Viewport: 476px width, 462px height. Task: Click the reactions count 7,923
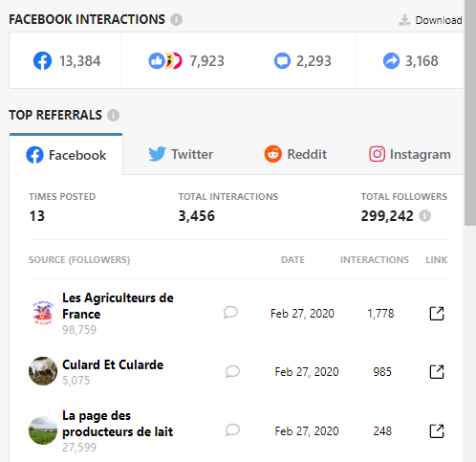(x=206, y=61)
